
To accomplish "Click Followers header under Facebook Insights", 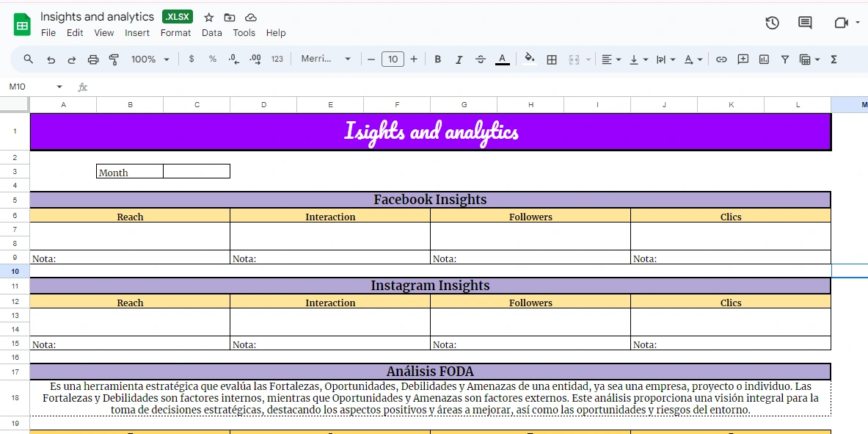I will (530, 216).
